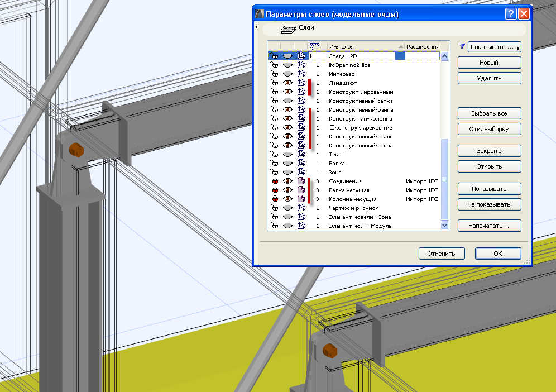Toggle lock icon of Текст layer
Screen dimensions: 556x392
(274, 154)
